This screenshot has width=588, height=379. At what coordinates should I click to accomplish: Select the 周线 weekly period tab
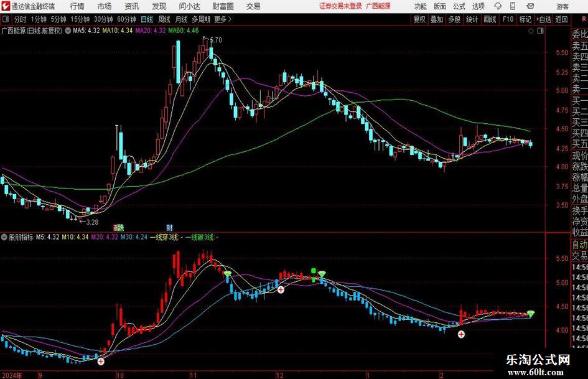coord(164,19)
